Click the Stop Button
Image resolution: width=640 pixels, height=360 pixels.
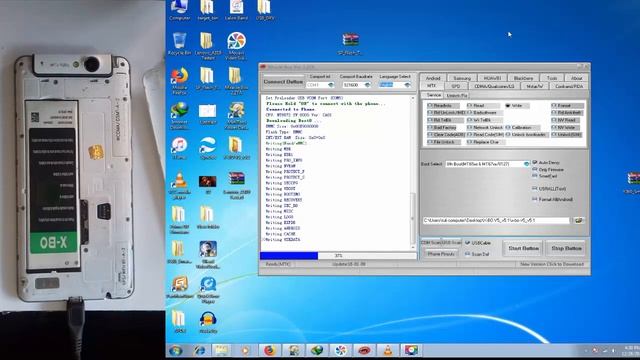point(567,248)
